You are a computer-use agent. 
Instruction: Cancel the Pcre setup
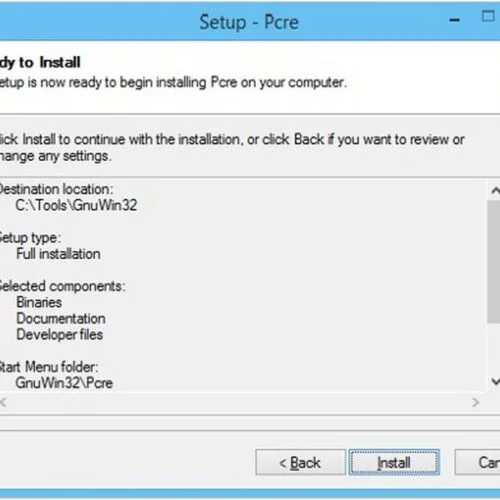tap(477, 462)
